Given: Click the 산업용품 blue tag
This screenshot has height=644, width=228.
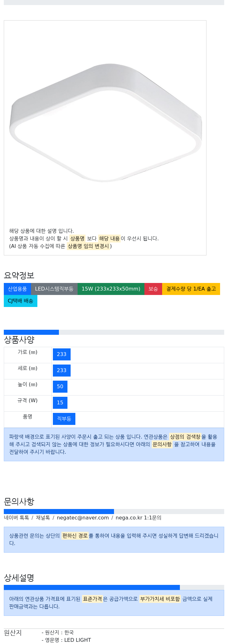Looking at the screenshot, I should point(17,289).
